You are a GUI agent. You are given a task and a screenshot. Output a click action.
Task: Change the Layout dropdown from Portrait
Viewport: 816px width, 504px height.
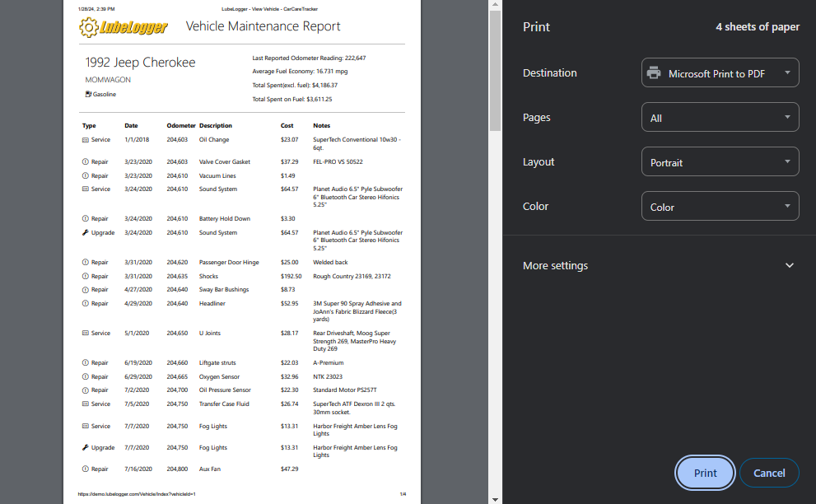720,162
